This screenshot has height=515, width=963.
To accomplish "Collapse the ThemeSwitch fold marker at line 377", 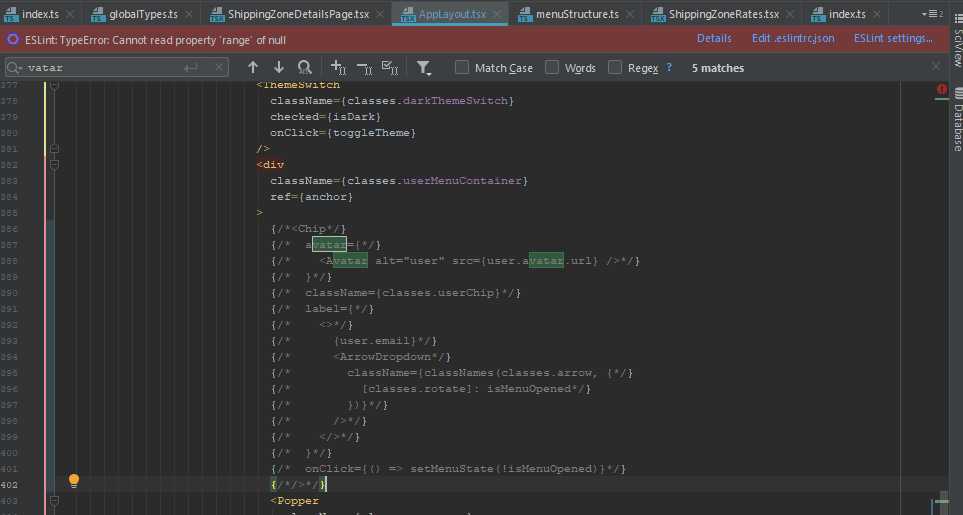I will [x=54, y=86].
